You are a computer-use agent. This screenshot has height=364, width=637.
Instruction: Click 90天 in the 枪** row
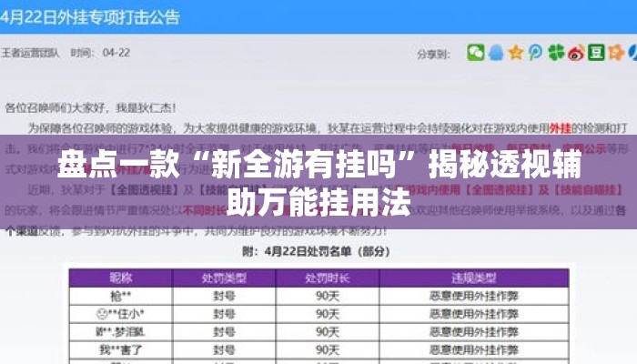pyautogui.click(x=328, y=296)
